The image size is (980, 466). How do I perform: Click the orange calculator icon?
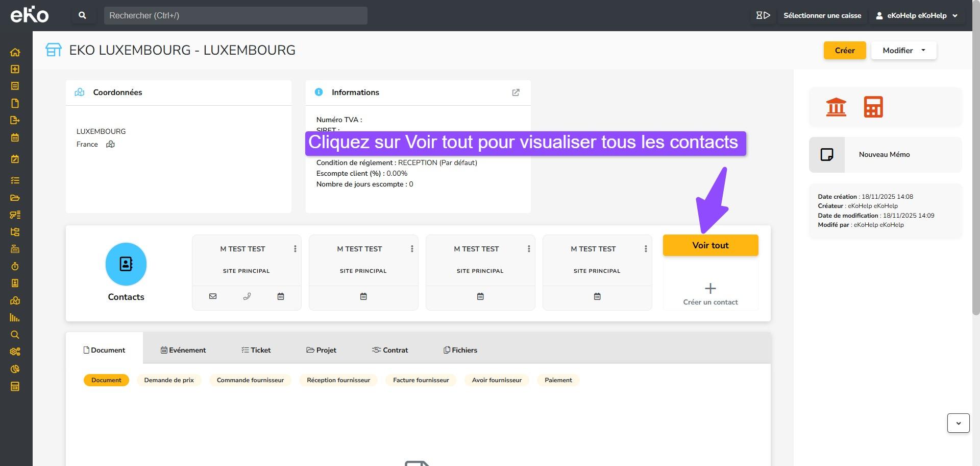pyautogui.click(x=873, y=107)
